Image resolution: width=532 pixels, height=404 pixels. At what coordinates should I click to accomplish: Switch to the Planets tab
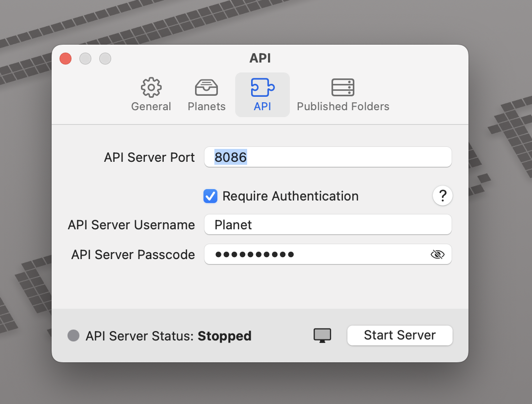(x=206, y=94)
